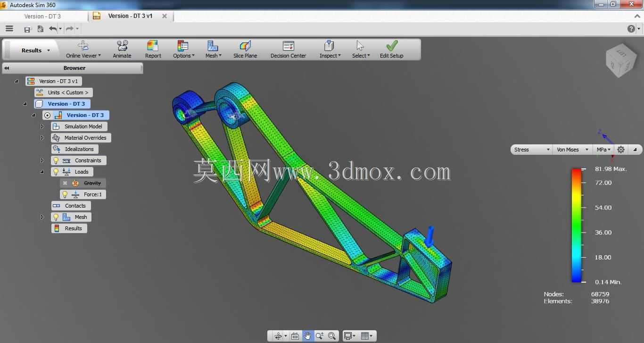Open the Von Mises component dropdown
Viewport: 644px width, 343px height.
pos(572,150)
